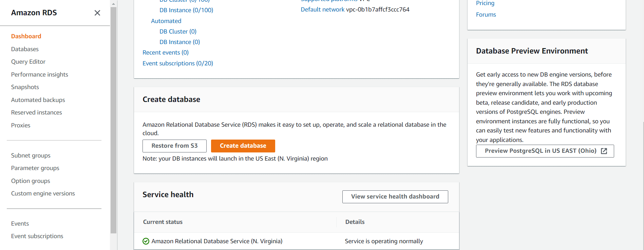Click the Default network link

322,9
